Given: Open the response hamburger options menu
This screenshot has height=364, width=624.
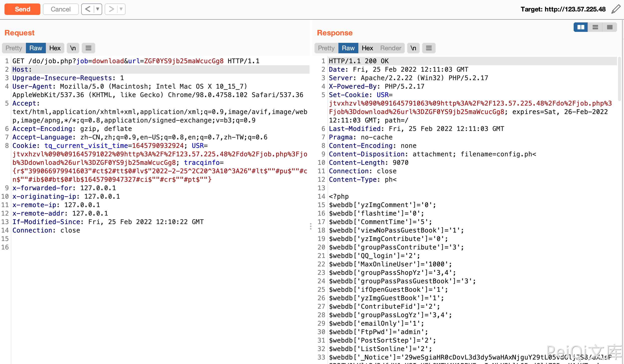Looking at the screenshot, I should tap(429, 48).
